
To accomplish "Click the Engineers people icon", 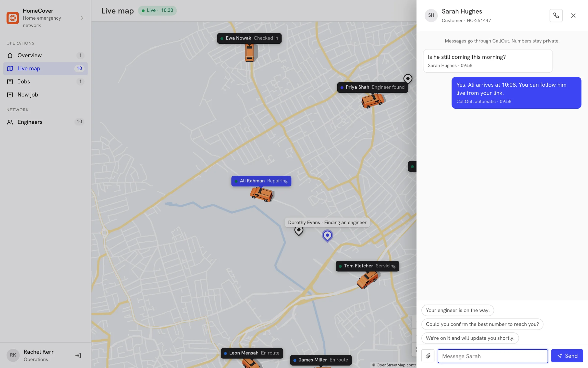I will [x=10, y=122].
